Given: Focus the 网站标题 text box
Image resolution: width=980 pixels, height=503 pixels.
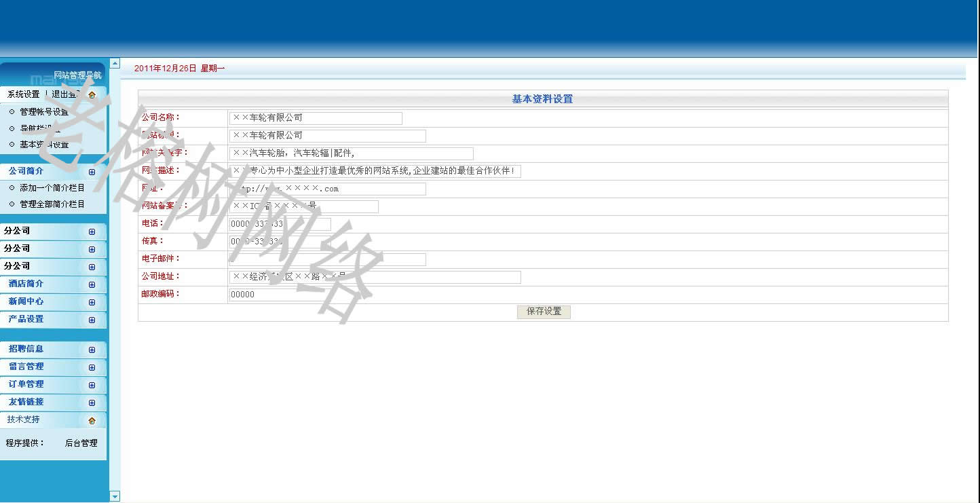Looking at the screenshot, I should pyautogui.click(x=328, y=136).
